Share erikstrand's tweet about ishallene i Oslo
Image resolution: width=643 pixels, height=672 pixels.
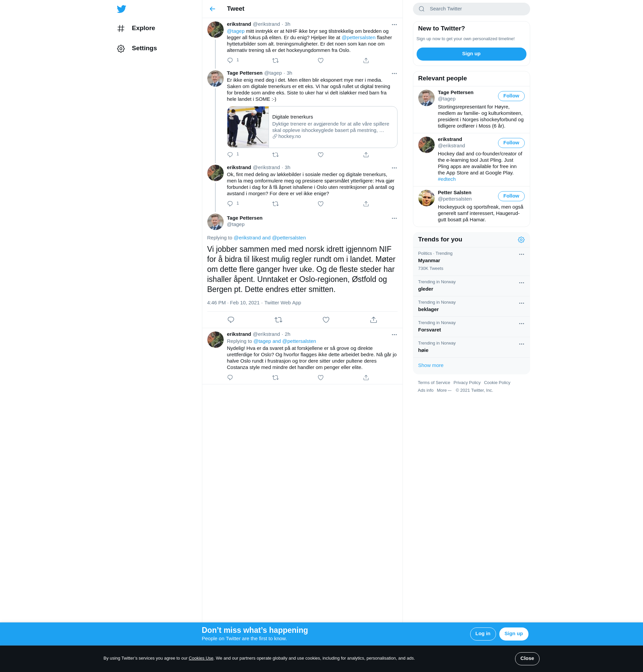366,204
